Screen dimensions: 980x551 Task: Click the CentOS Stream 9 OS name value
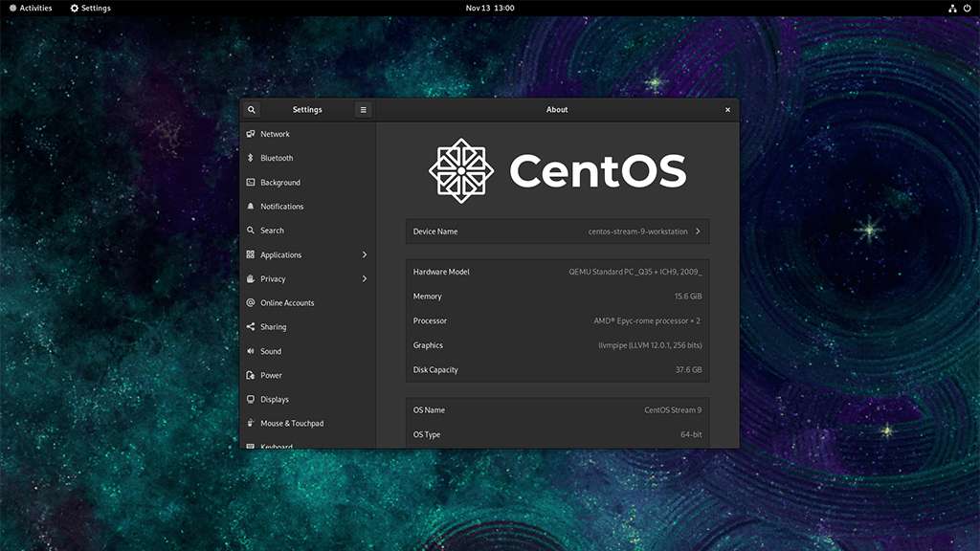[x=673, y=409]
